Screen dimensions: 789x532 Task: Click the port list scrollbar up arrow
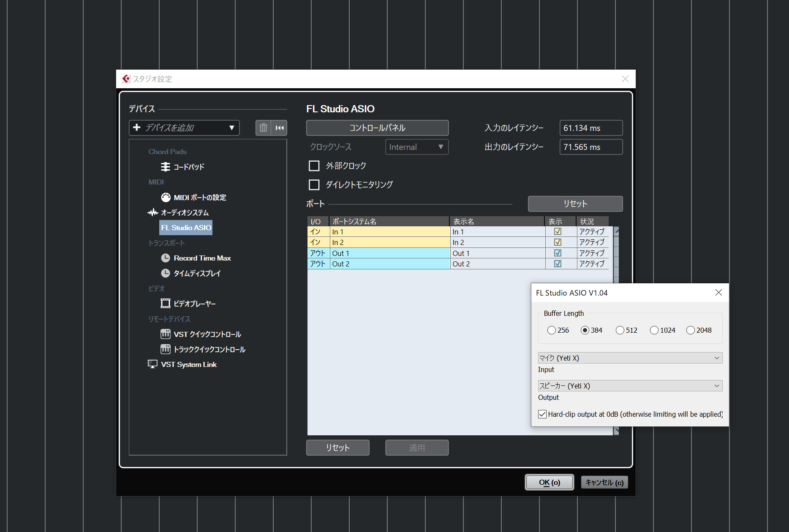click(x=616, y=231)
